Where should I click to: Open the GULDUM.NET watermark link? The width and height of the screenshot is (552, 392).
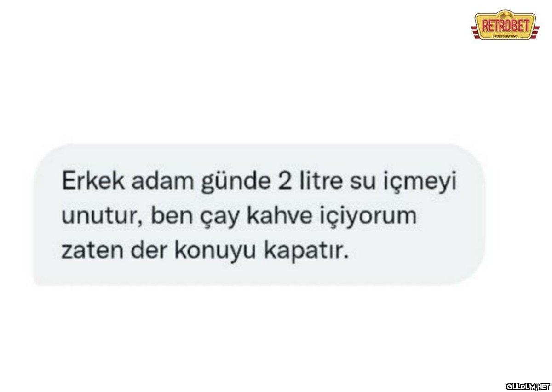527,385
